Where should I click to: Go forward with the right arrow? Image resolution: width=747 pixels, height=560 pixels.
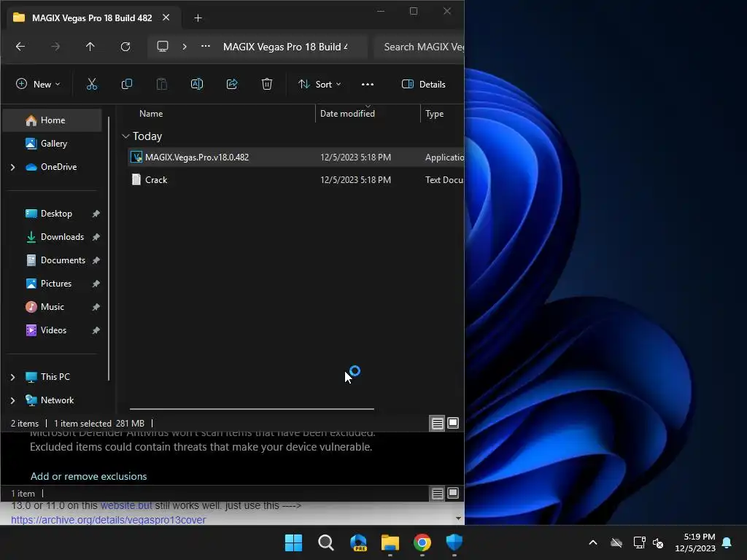tap(55, 47)
